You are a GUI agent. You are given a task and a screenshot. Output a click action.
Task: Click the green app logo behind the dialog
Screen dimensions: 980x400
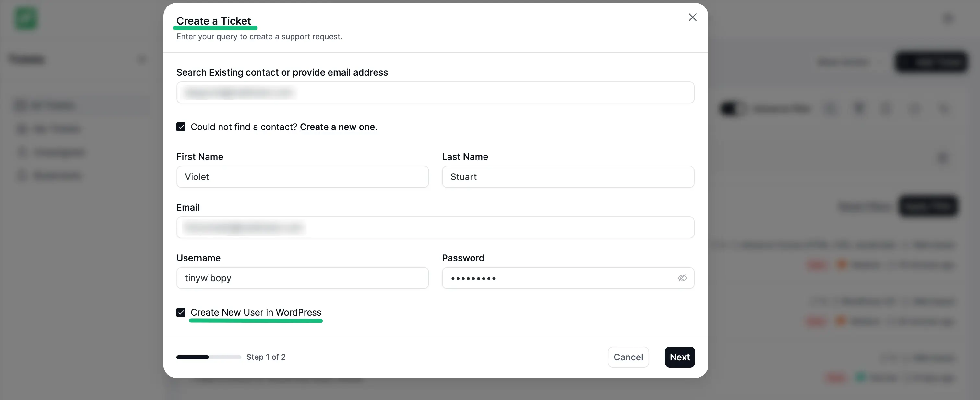(x=26, y=18)
